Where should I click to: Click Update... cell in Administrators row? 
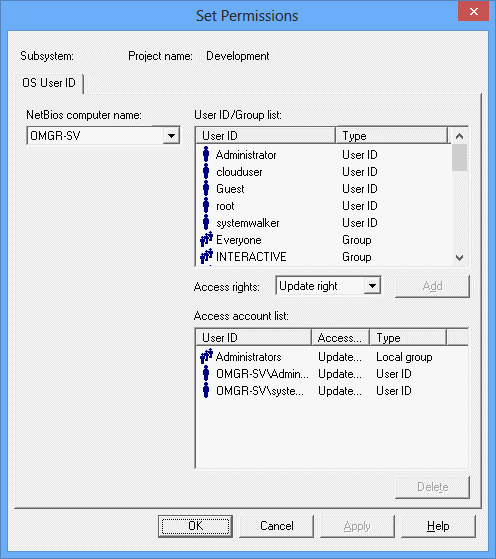coord(340,357)
